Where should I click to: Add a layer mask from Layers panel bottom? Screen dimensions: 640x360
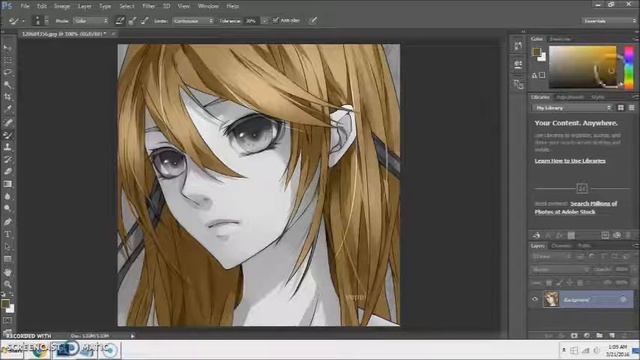(x=574, y=336)
